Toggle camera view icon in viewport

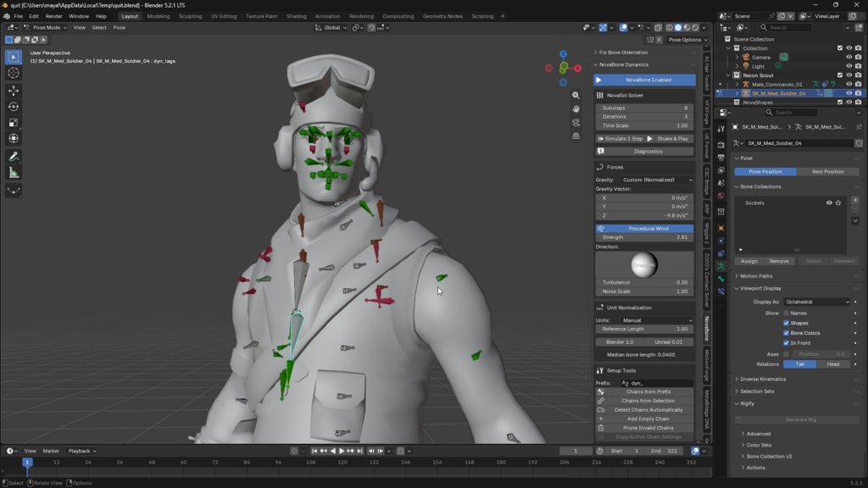[x=576, y=122]
